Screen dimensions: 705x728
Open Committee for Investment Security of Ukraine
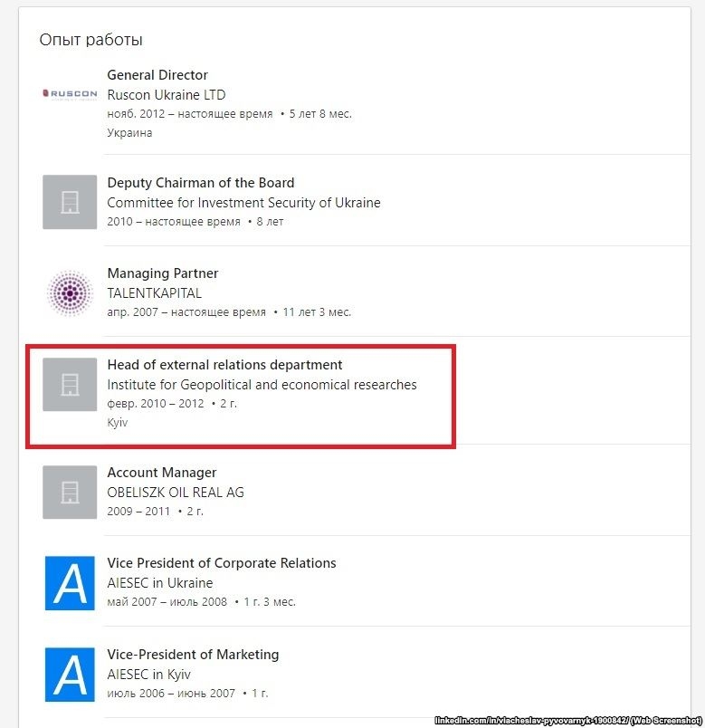pos(243,203)
